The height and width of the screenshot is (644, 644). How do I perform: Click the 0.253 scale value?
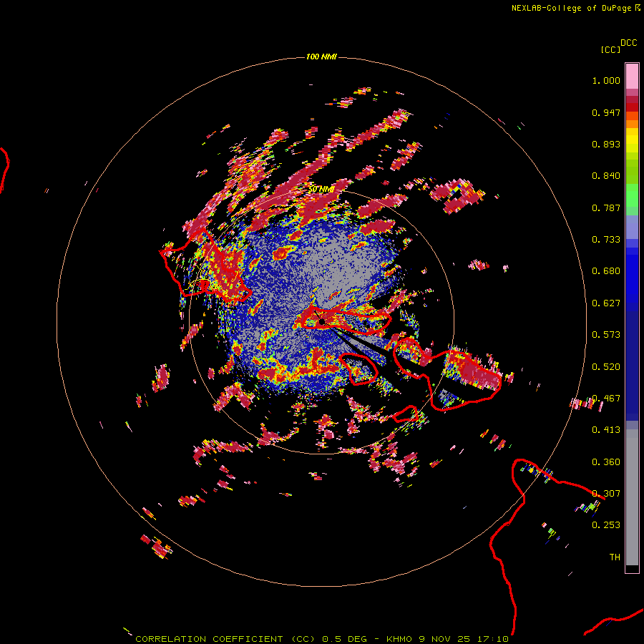[606, 525]
